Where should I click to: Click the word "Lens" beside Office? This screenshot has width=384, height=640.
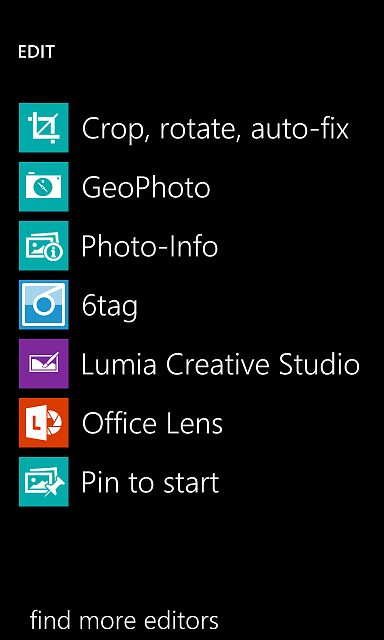(x=193, y=423)
